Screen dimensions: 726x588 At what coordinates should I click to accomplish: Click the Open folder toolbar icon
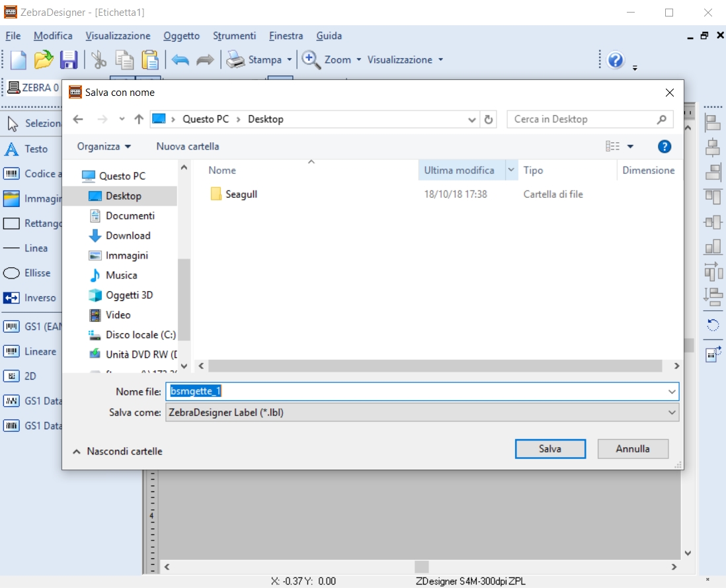click(x=43, y=60)
